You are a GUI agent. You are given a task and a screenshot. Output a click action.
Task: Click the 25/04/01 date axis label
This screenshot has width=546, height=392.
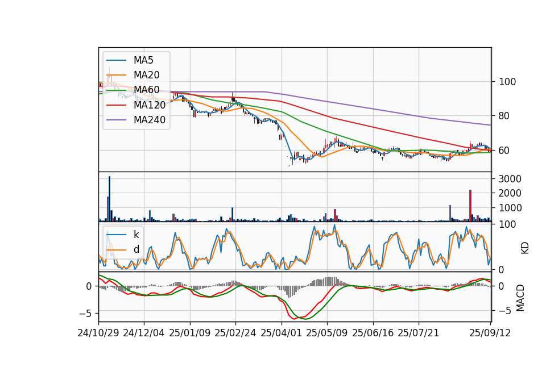[281, 333]
